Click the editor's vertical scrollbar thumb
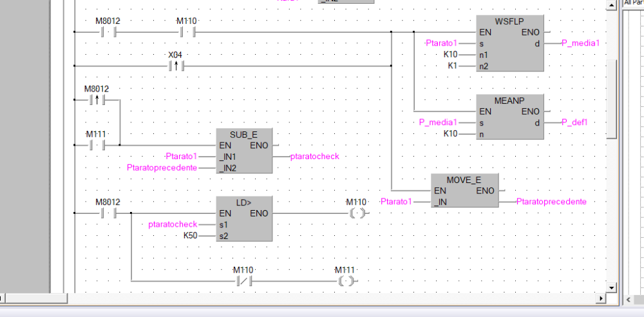 coord(612,100)
